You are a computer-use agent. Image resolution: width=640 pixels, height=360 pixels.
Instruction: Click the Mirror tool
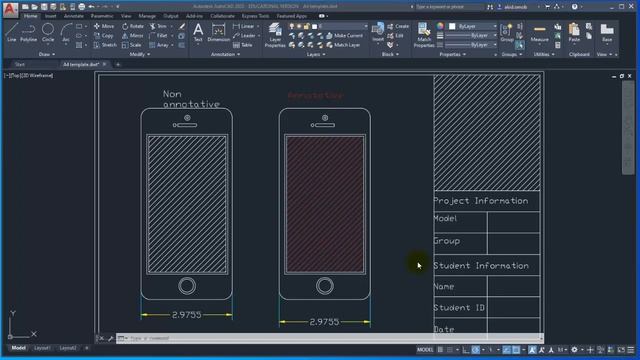pos(132,36)
